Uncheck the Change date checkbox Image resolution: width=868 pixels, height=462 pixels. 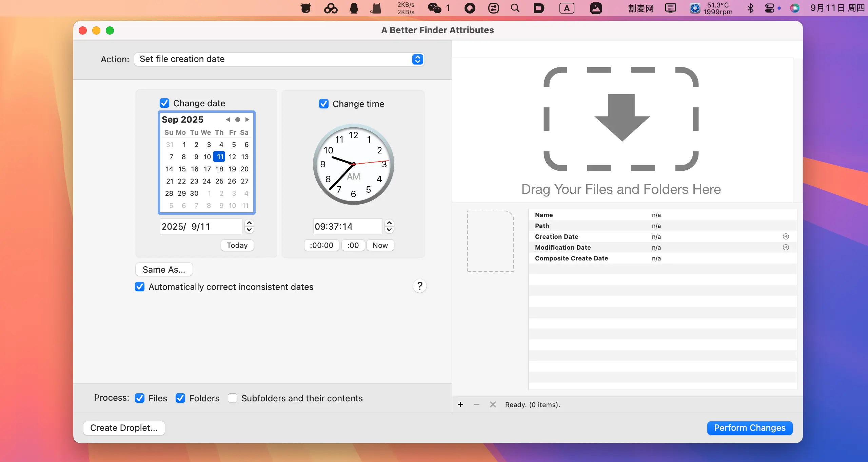coord(164,103)
